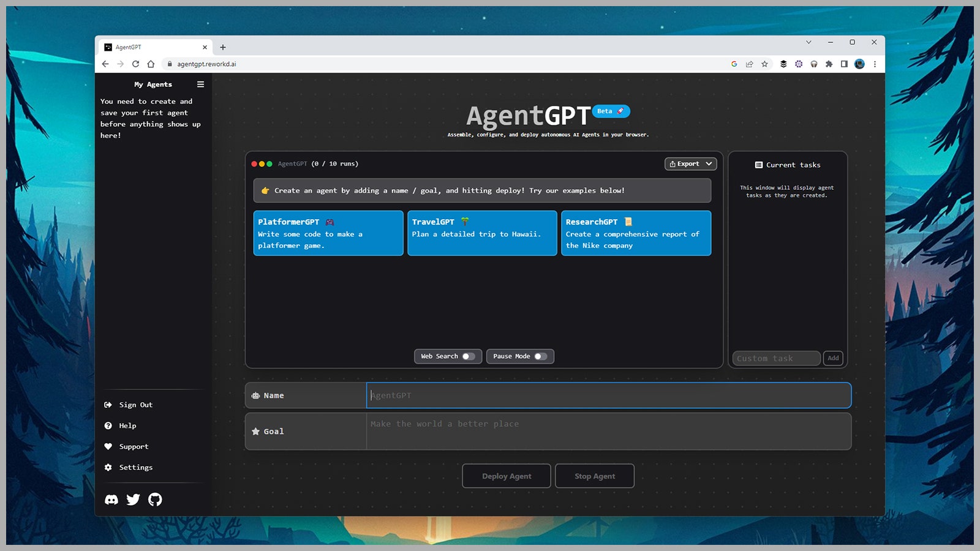Screen dimensions: 980x551
Task: Click the browser back arrow
Action: click(105, 64)
